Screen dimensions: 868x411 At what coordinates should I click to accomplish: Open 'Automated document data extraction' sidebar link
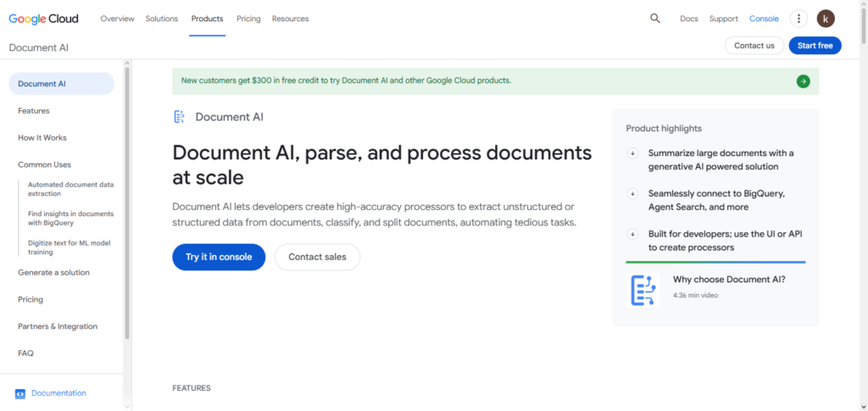(x=71, y=189)
